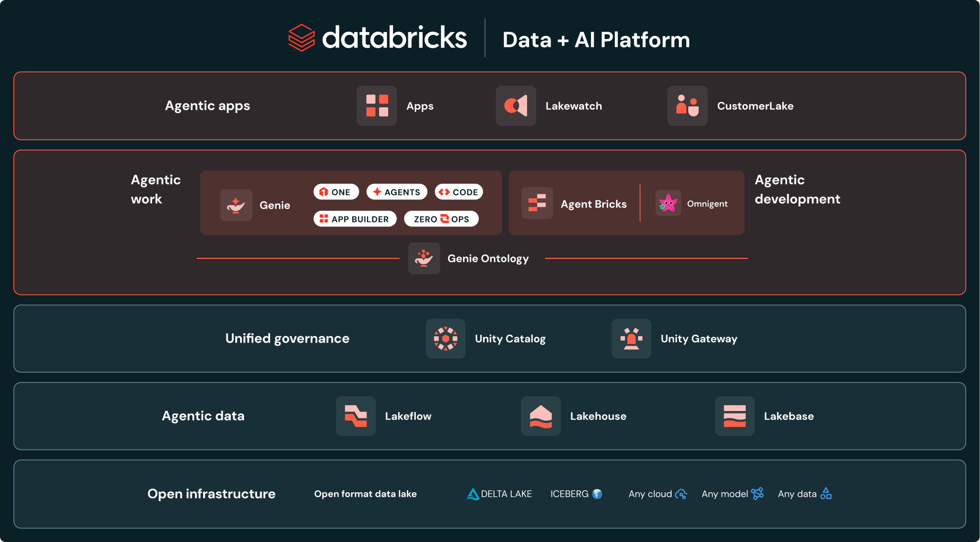This screenshot has height=542, width=980.
Task: Select the Genie CODE pill
Action: point(459,192)
